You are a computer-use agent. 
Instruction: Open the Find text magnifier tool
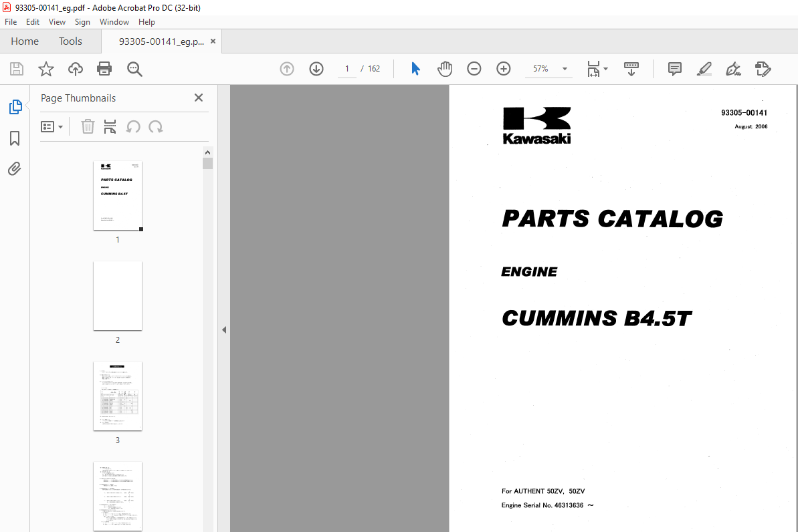134,69
